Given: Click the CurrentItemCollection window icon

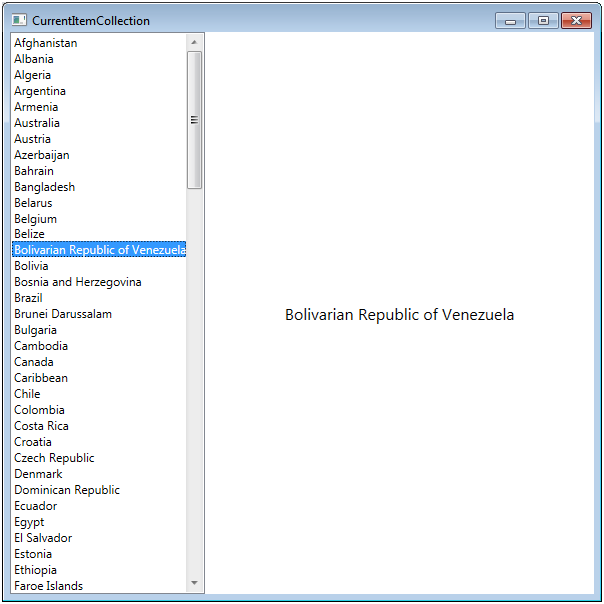Looking at the screenshot, I should tap(19, 20).
